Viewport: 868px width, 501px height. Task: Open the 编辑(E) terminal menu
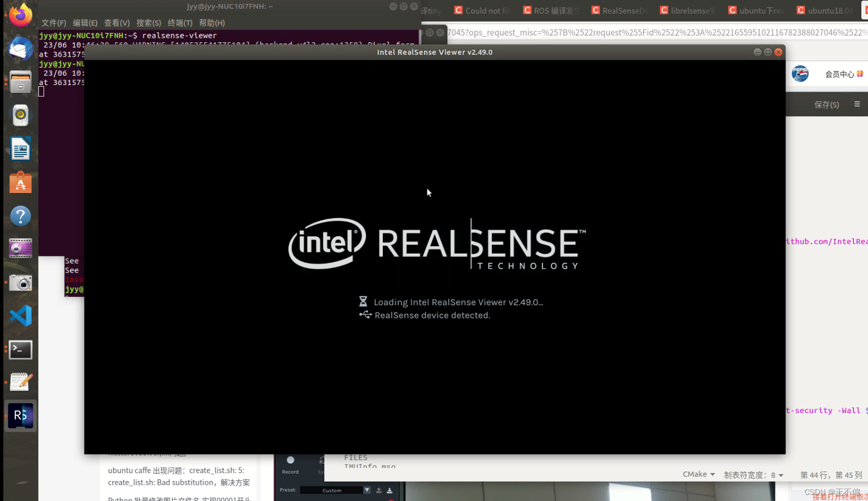click(85, 23)
